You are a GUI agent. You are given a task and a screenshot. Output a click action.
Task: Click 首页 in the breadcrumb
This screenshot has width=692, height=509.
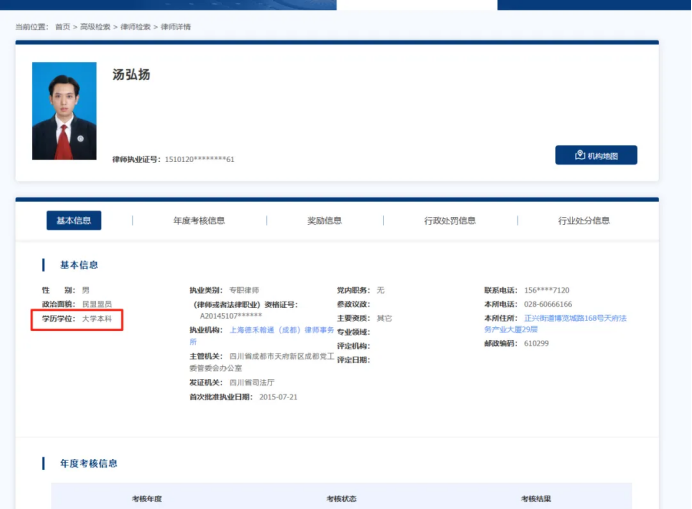click(63, 27)
